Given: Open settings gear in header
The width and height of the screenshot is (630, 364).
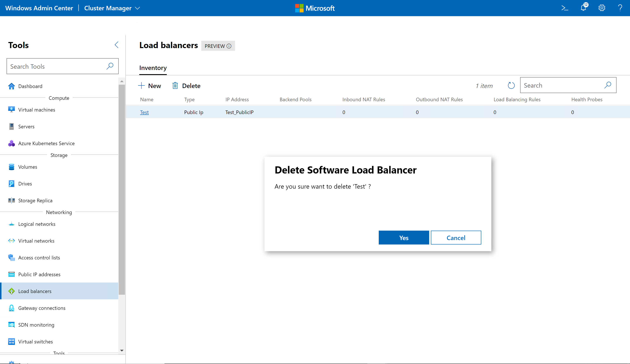Looking at the screenshot, I should 602,8.
